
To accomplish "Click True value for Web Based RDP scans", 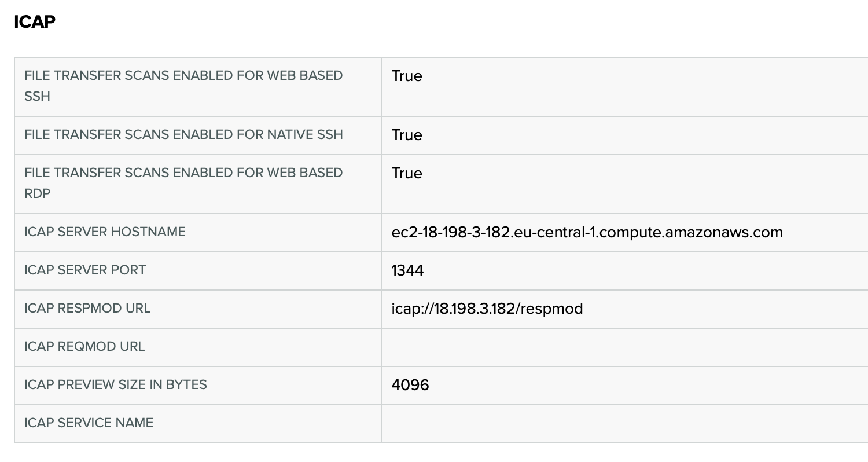I will [x=407, y=173].
